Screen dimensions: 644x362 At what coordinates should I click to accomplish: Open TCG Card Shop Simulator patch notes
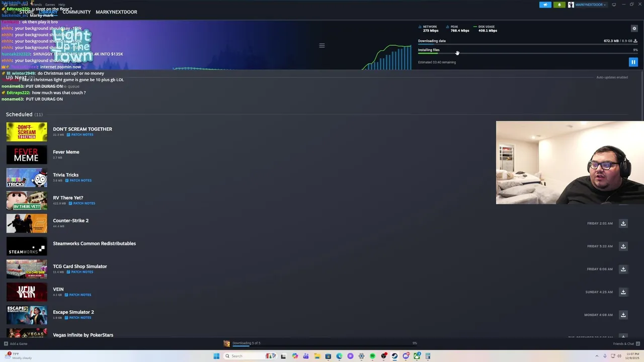tap(80, 272)
